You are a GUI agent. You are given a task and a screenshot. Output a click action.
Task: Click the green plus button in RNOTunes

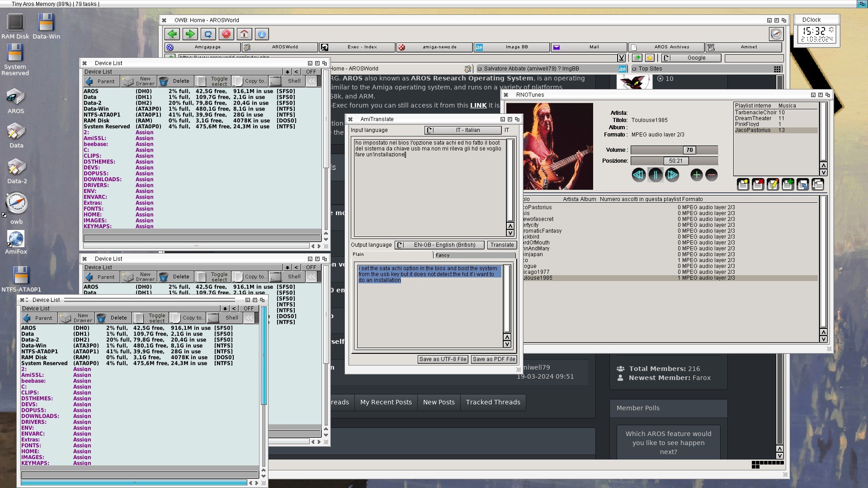(696, 175)
